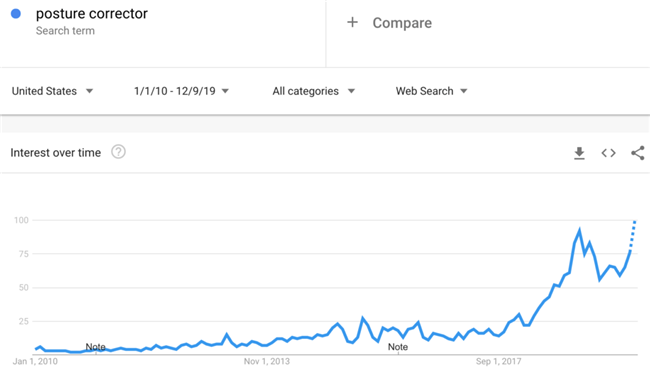Download the Interest over time data
Image resolution: width=650 pixels, height=371 pixels.
(x=579, y=153)
